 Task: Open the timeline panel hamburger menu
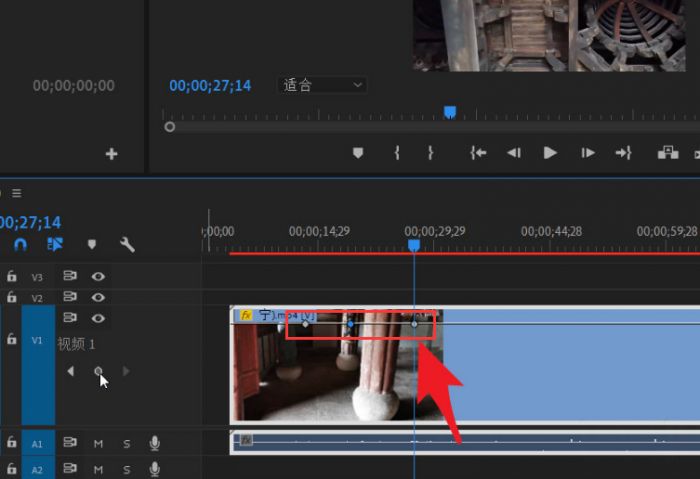16,193
